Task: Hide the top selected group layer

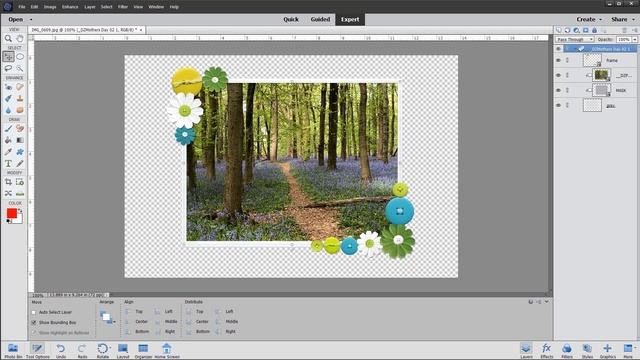Action: 559,49
